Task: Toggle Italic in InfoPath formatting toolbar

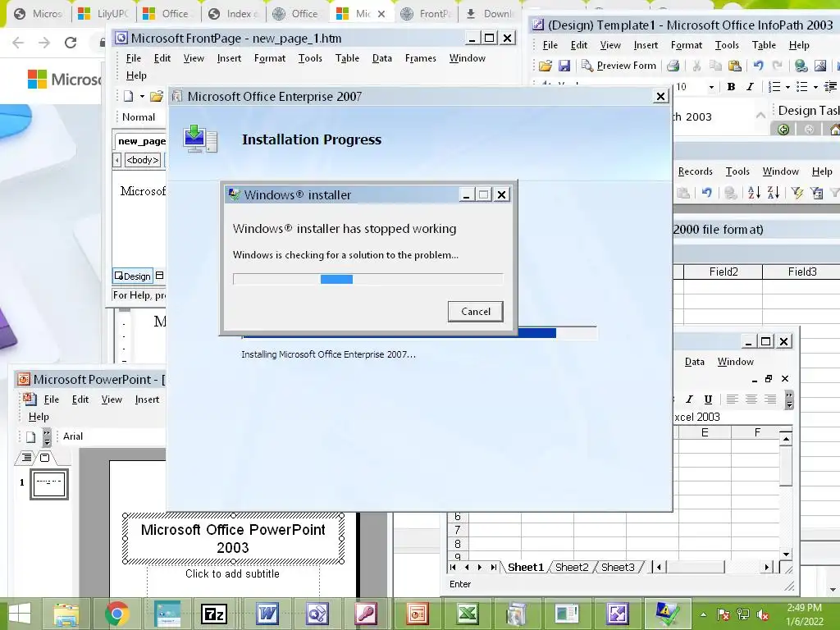Action: [750, 87]
